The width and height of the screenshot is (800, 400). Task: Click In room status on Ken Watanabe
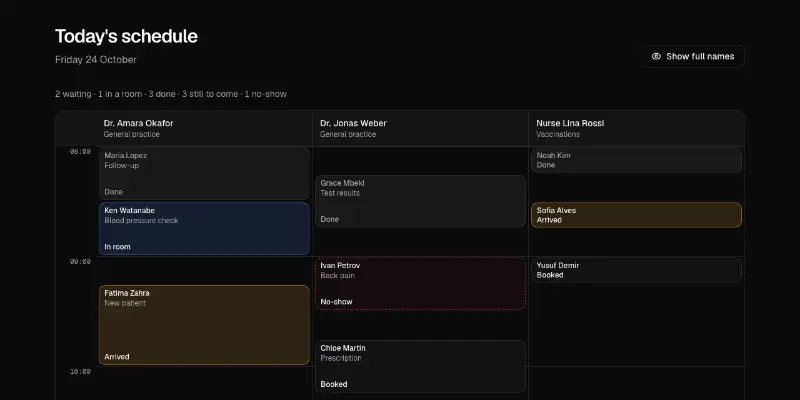pos(117,247)
